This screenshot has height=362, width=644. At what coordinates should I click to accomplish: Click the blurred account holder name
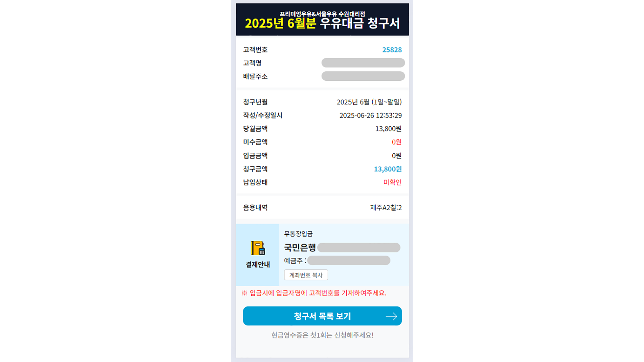349,260
